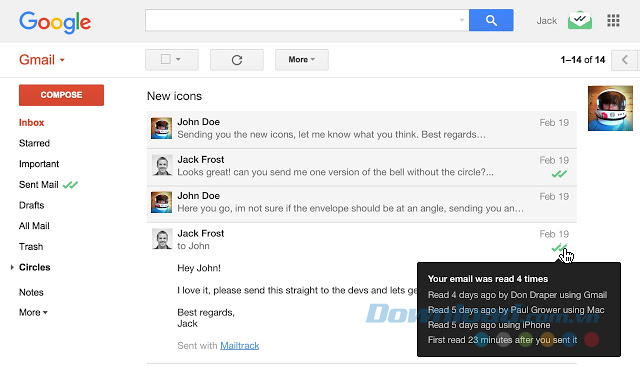
Task: Click John Doe avatar on 'Here you go' message
Action: tap(161, 202)
